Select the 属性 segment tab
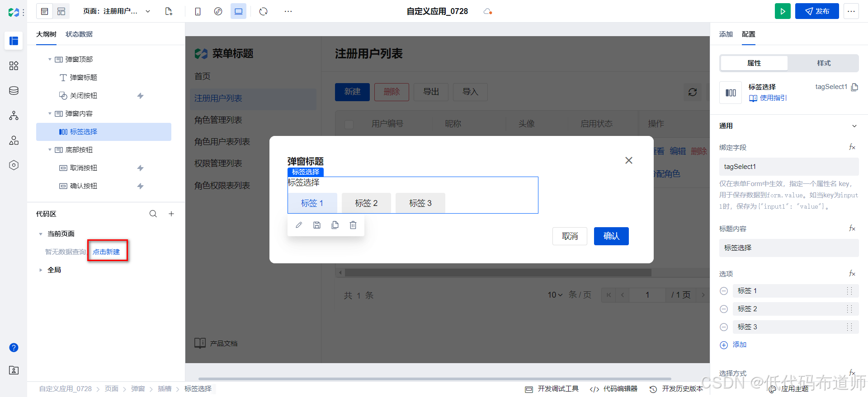The height and width of the screenshot is (397, 868). (x=754, y=63)
